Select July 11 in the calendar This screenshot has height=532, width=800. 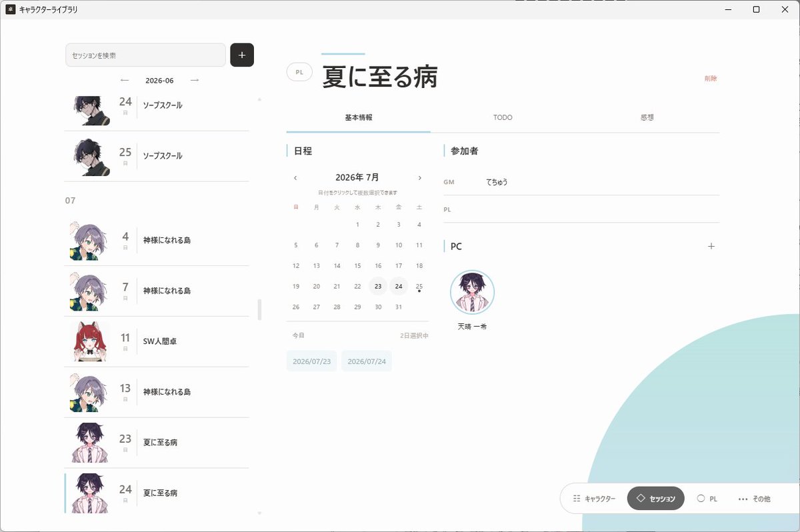[419, 245]
